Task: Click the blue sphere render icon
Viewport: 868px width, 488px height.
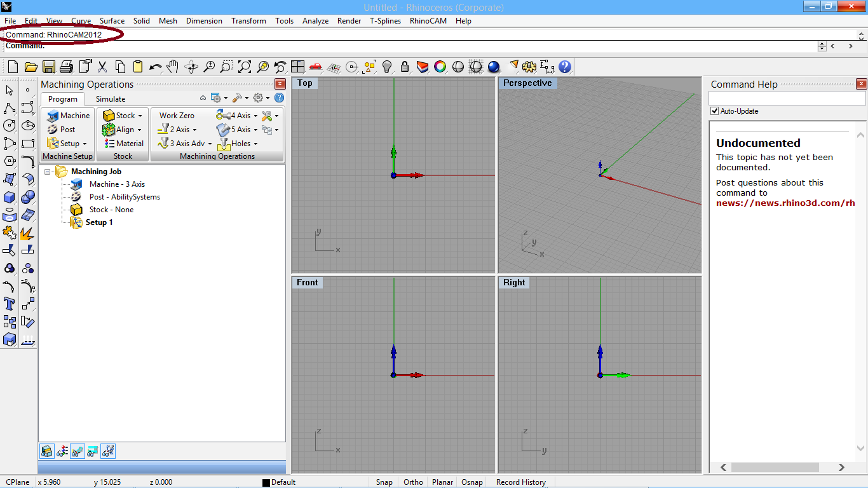Action: 494,67
